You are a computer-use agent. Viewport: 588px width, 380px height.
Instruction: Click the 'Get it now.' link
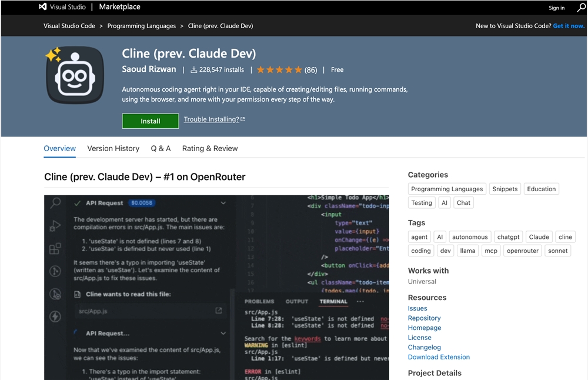569,26
